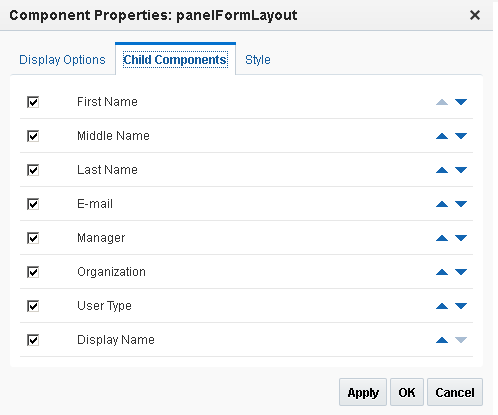Viewport: 498px width, 415px height.
Task: Click the Apply button
Action: [363, 392]
